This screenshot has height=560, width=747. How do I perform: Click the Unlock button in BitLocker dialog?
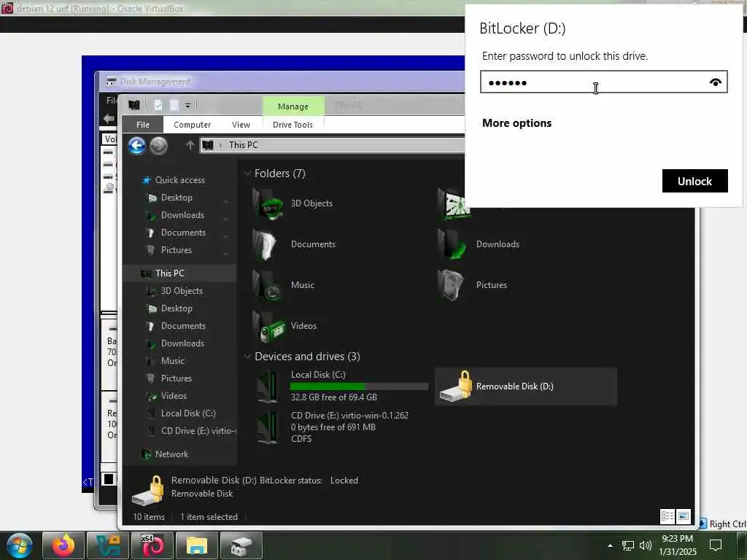tap(694, 181)
